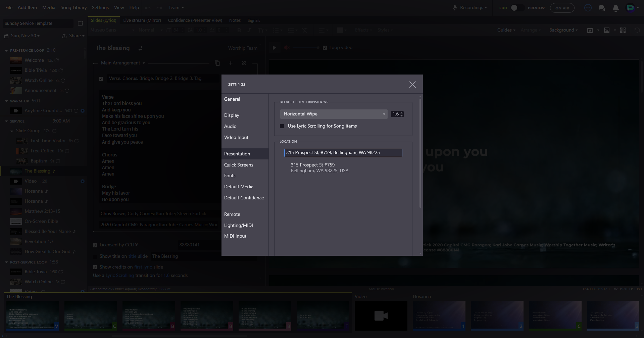644x338 pixels.
Task: Uncheck Loop video
Action: coord(325,48)
